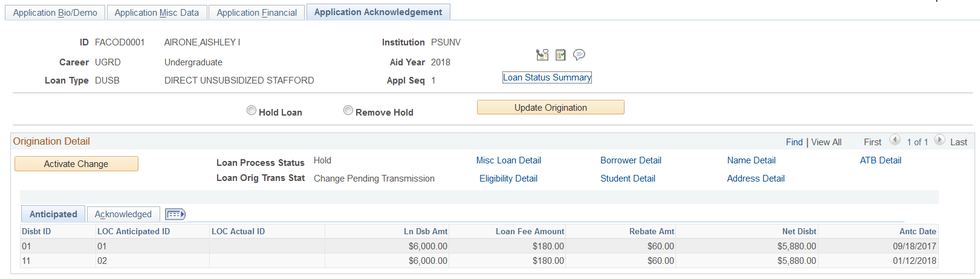
Task: Click View All in Origination Detail
Action: 826,142
